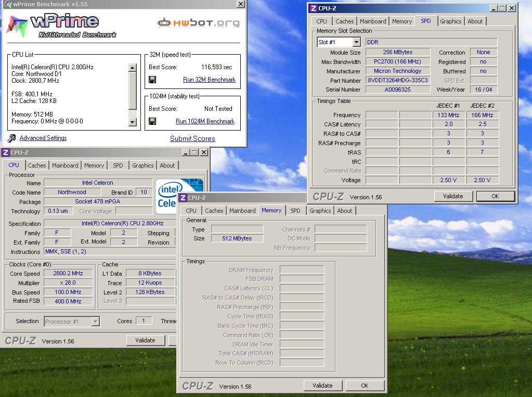Select the SPD tab in top-right CPU-Z
Viewport: 532px width, 397px height.
[x=426, y=21]
